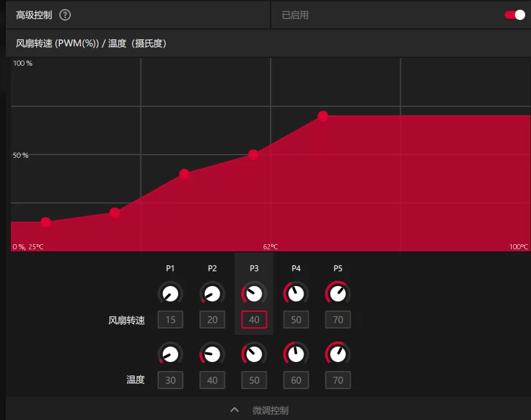Select the P2 temperature field showing 40

pos(212,380)
